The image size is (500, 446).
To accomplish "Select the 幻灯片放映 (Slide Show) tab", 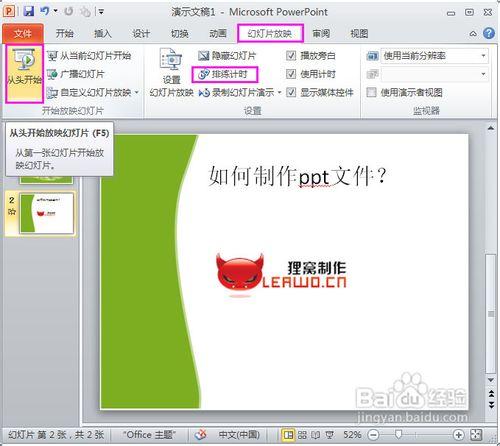I will [270, 33].
